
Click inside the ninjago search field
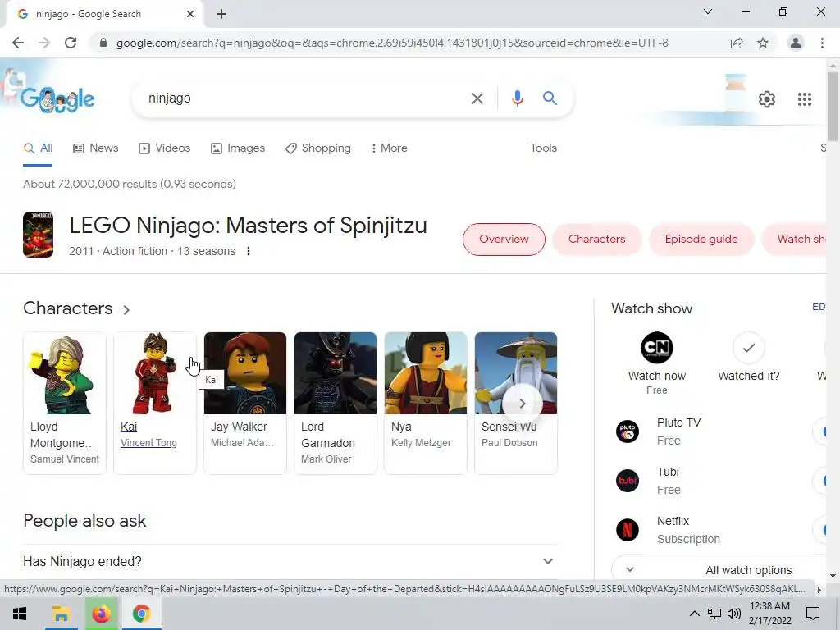tap(305, 98)
